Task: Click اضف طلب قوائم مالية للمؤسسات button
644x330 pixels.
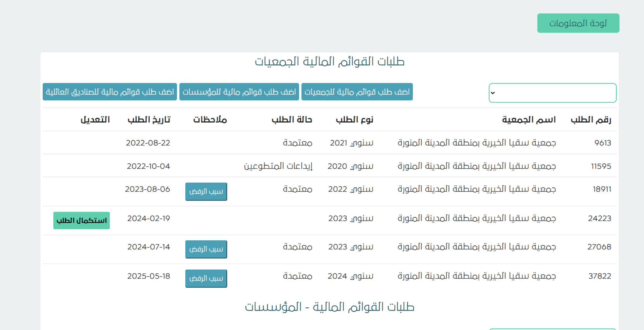Action: tap(239, 92)
